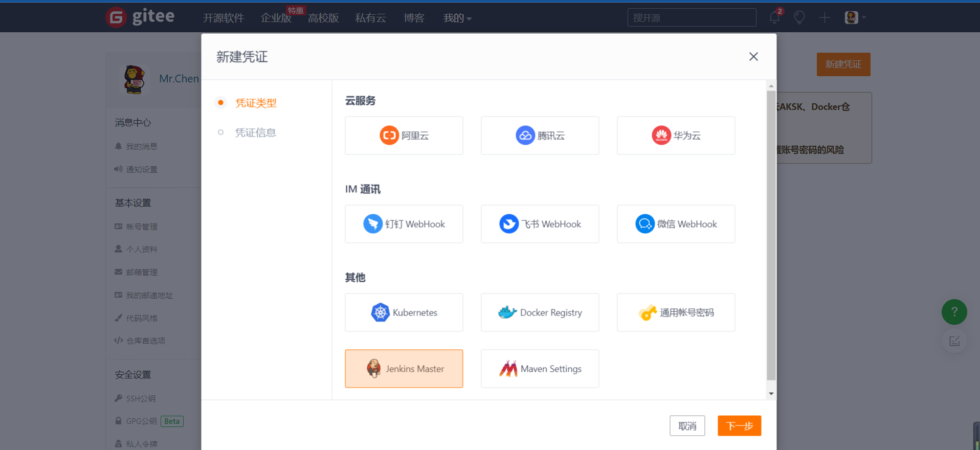Open the 博客 menu item
The height and width of the screenshot is (450, 980).
coord(414,18)
